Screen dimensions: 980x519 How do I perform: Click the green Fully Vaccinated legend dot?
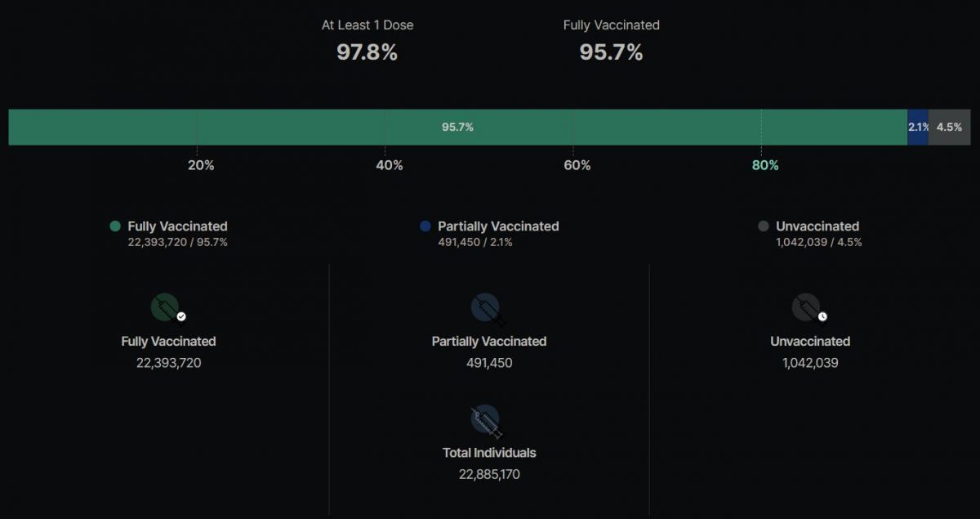pos(115,226)
